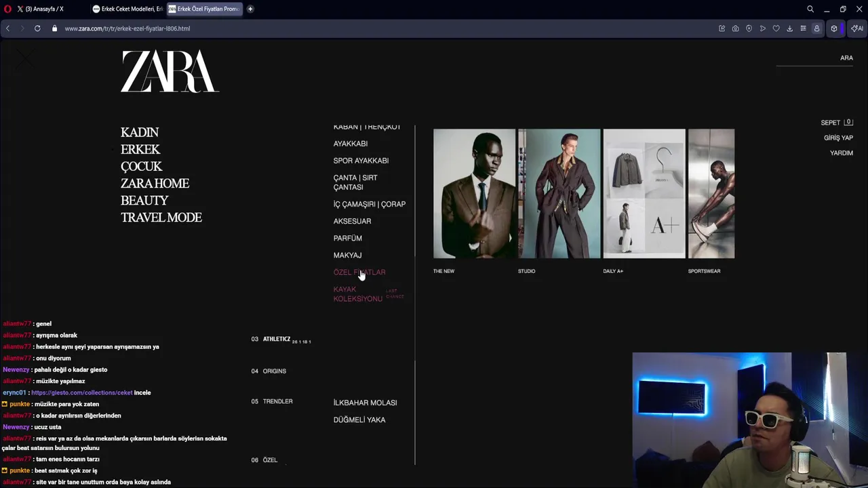The height and width of the screenshot is (488, 868).
Task: Open the MAKYAJ category
Action: point(347,255)
